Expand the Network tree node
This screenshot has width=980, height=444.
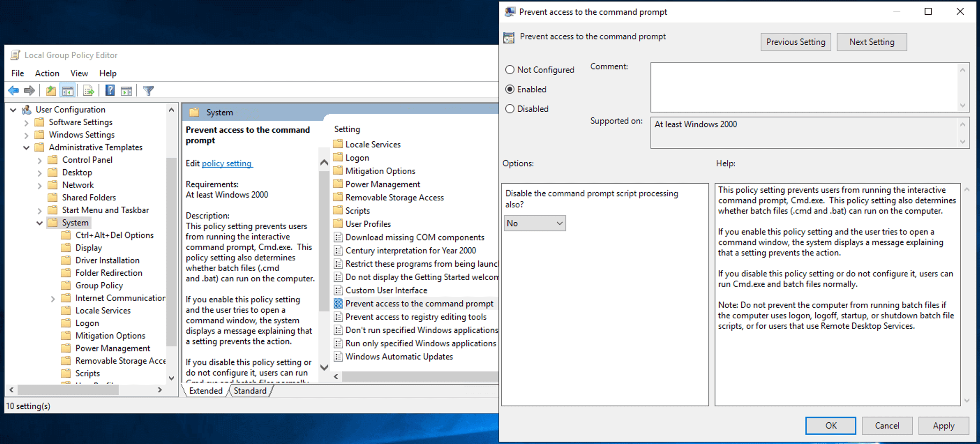(40, 185)
